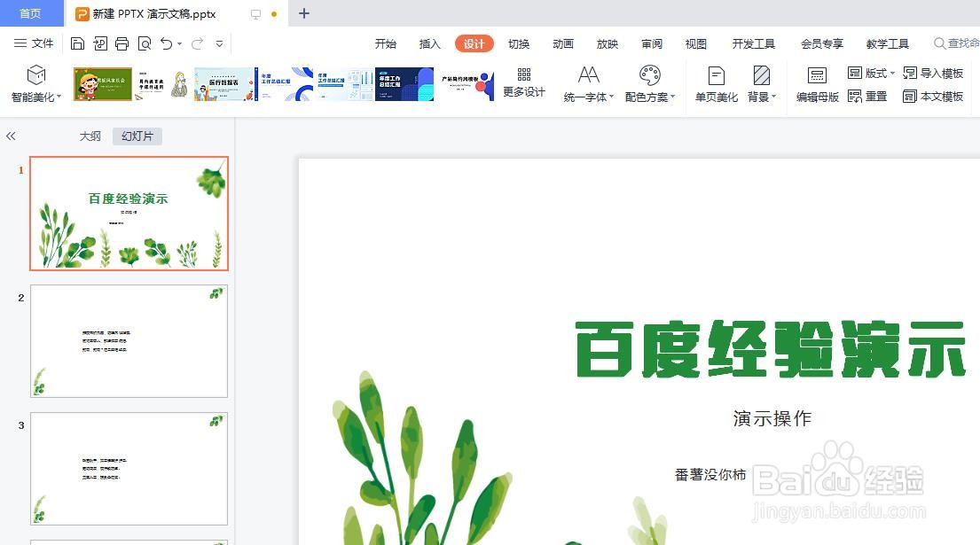This screenshot has height=545, width=980.
Task: Open the 会员专享 ribbon tab
Action: 822,43
